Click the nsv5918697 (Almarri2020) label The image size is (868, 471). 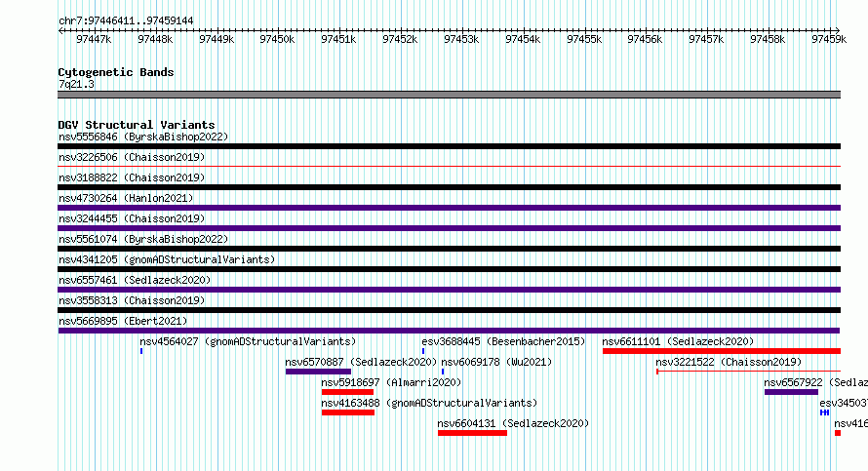(391, 382)
